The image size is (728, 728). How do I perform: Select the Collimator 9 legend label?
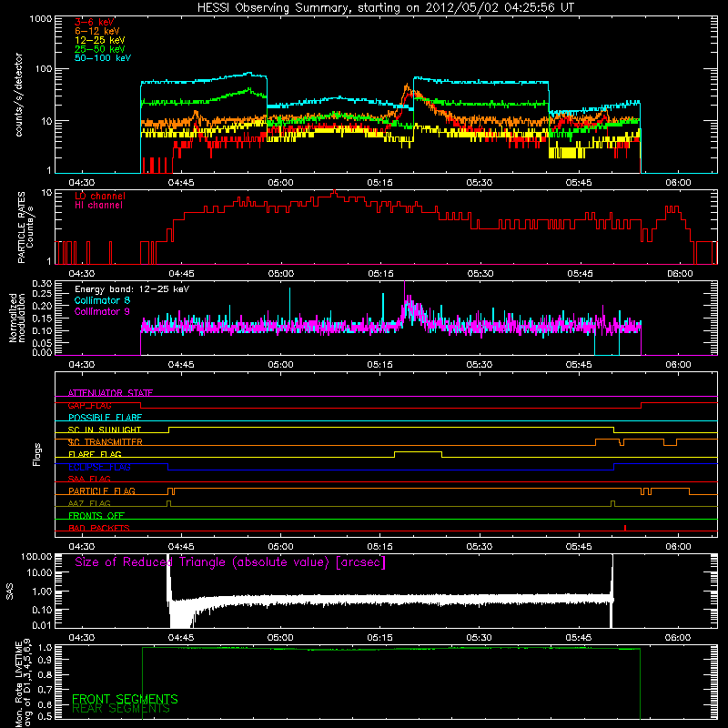[x=102, y=311]
